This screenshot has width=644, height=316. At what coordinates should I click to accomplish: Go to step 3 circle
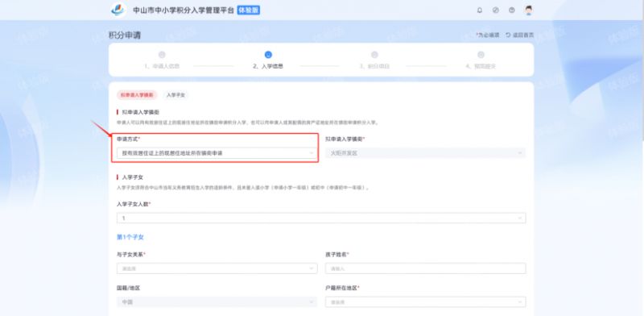(374, 55)
